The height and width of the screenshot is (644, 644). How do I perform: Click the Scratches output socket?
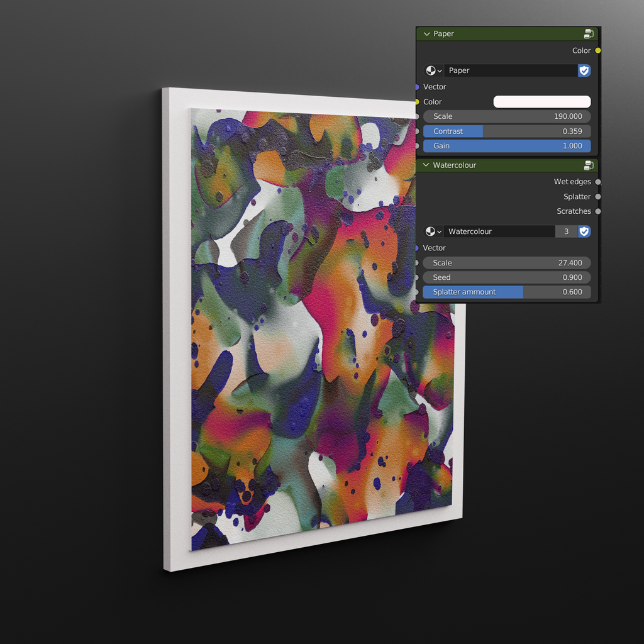[x=597, y=211]
